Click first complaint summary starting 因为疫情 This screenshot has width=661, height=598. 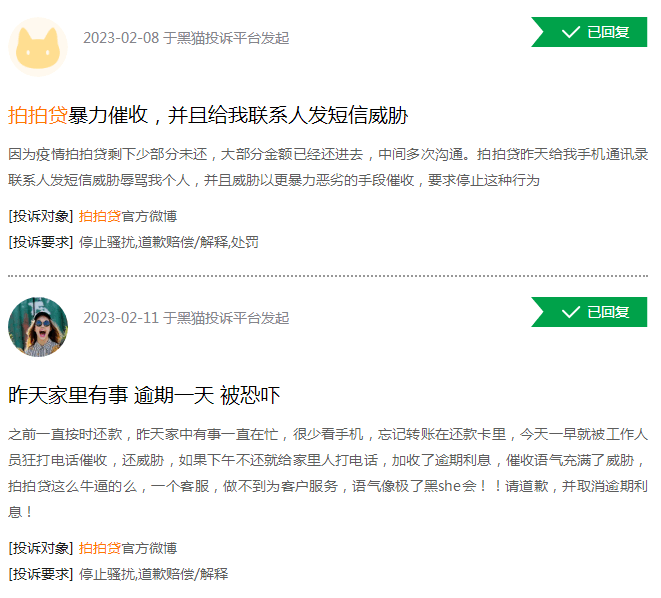click(328, 168)
